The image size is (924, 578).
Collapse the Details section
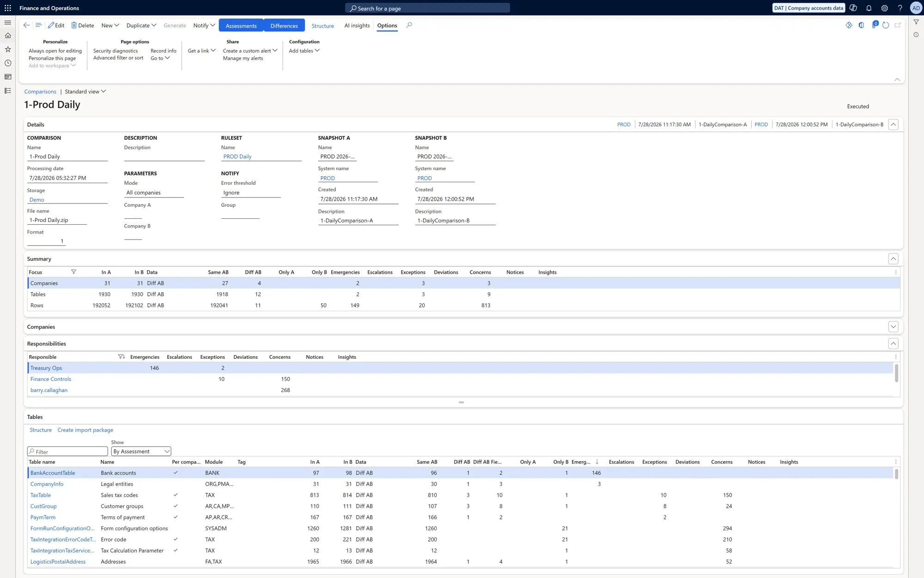[x=893, y=124]
